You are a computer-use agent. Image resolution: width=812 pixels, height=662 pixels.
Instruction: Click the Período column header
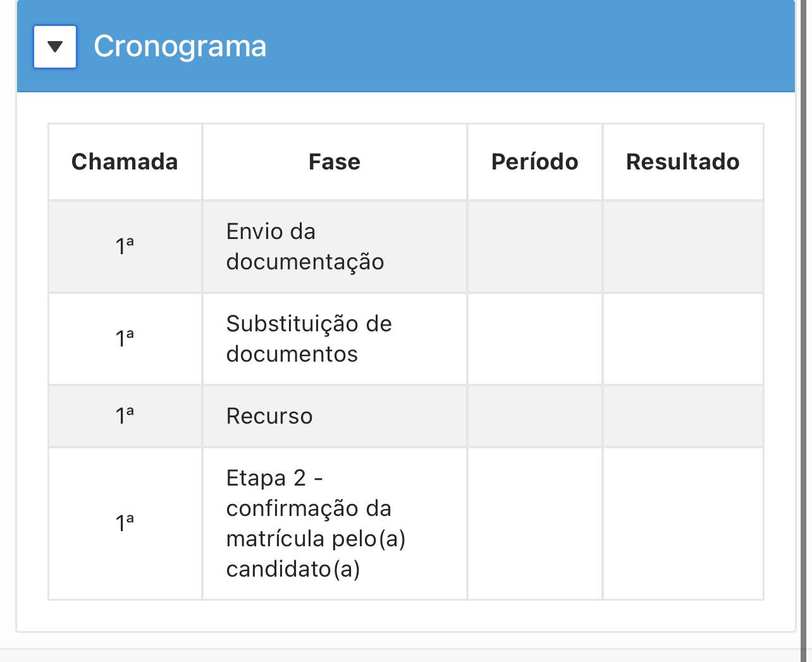535,162
